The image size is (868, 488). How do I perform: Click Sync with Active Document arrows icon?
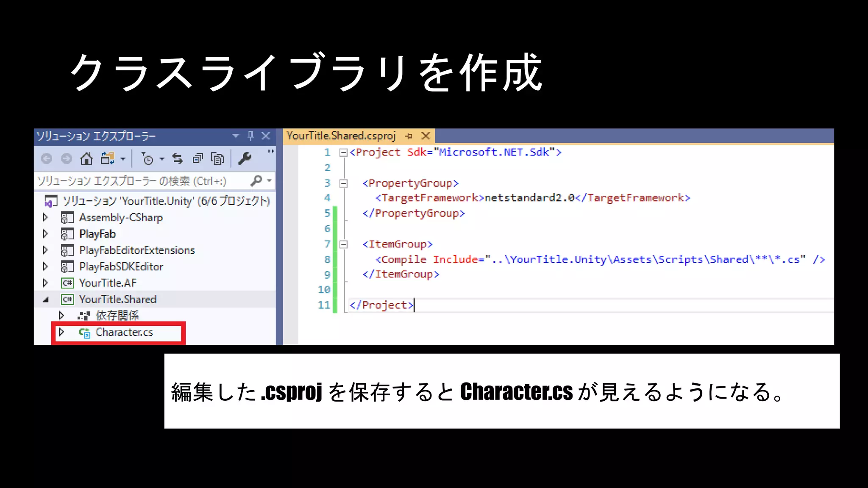click(178, 158)
